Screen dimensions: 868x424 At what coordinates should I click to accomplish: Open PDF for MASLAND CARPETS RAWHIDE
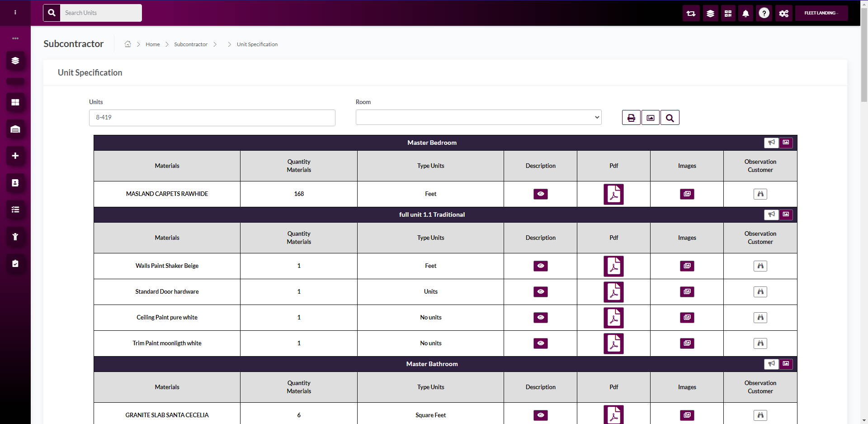coord(613,194)
